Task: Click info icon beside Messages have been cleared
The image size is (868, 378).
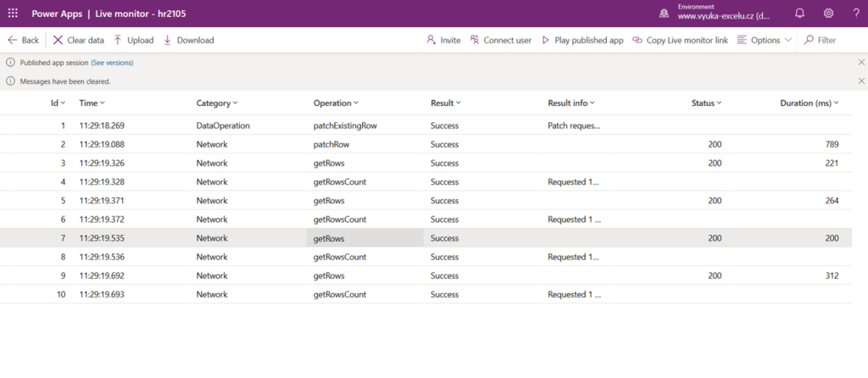Action: coord(10,81)
